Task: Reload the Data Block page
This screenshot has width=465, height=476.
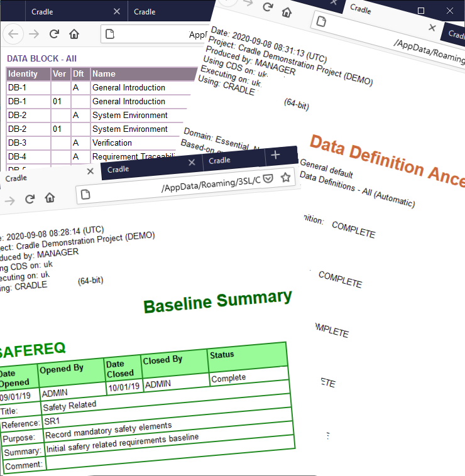Action: coord(54,34)
